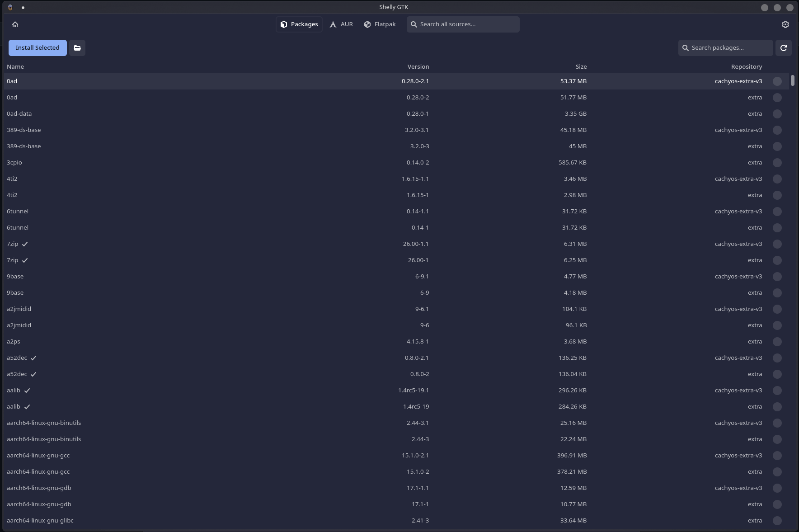This screenshot has width=799, height=532.
Task: Select the 0ad-data package name
Action: (19, 114)
